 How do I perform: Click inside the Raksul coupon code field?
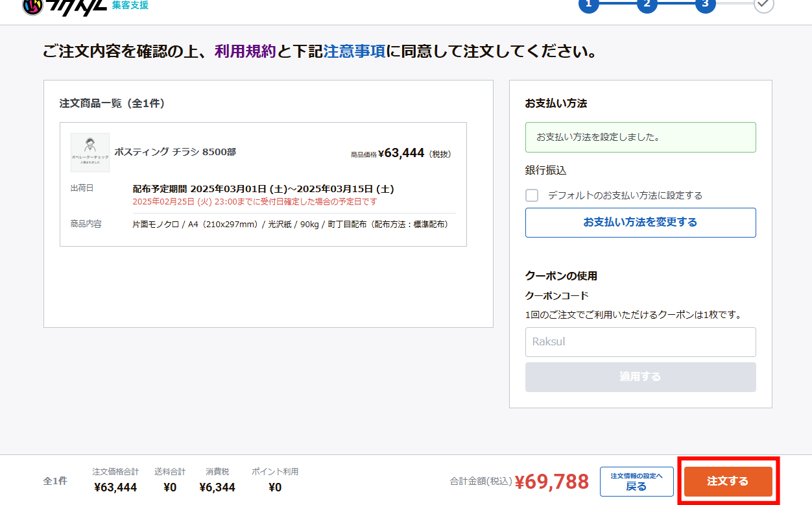click(x=640, y=342)
